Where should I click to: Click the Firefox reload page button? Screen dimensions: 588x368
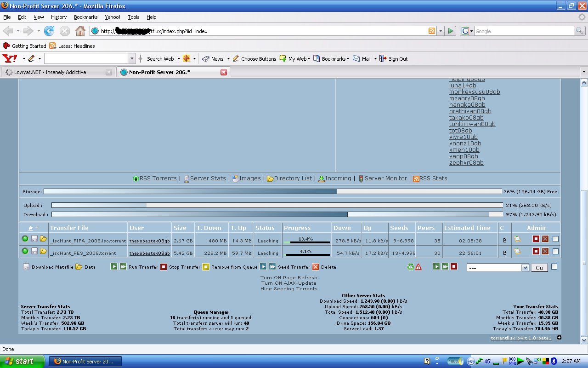49,31
